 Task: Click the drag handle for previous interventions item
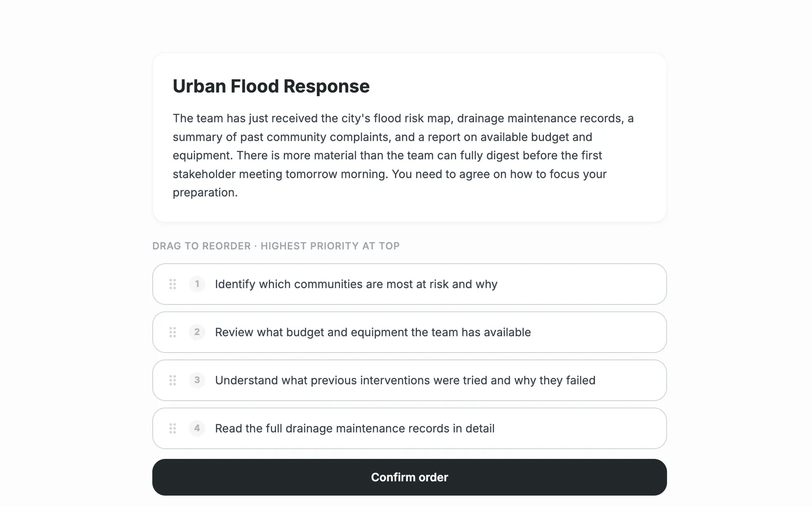pos(172,380)
